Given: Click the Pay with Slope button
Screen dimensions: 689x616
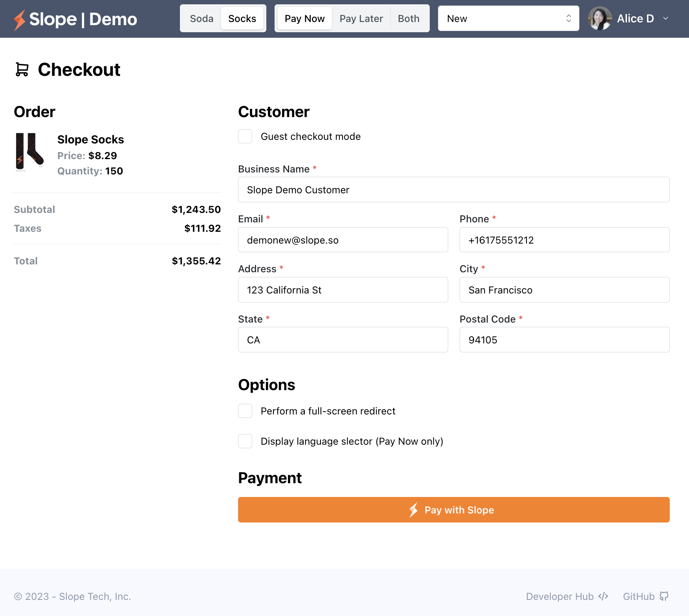Looking at the screenshot, I should coord(454,510).
